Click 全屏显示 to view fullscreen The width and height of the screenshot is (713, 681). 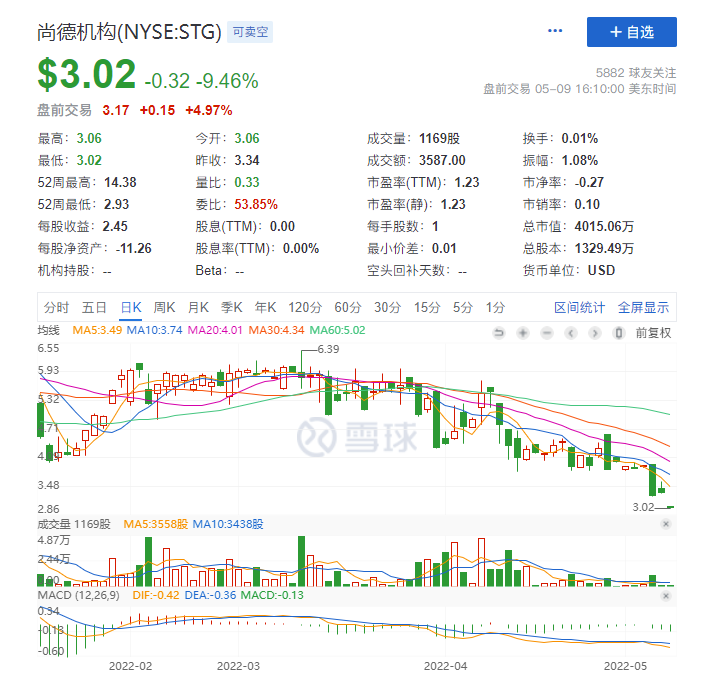click(x=643, y=307)
